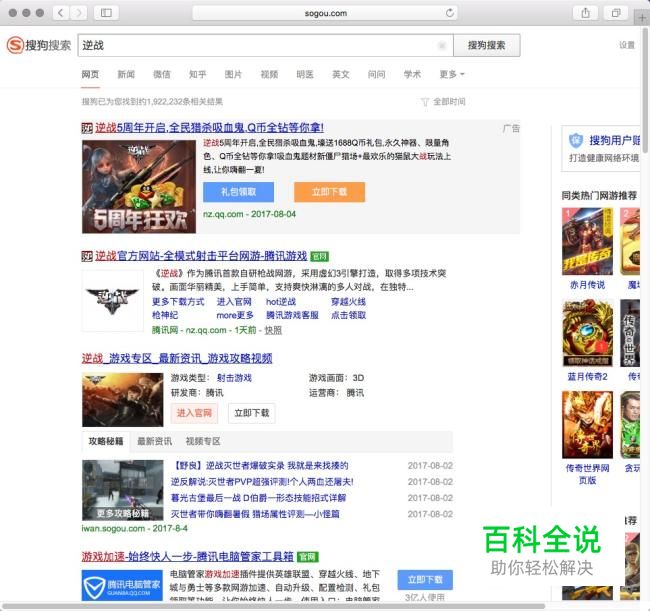Reload the page with the refresh icon
Viewport: 650px width, 611px height.
(450, 13)
